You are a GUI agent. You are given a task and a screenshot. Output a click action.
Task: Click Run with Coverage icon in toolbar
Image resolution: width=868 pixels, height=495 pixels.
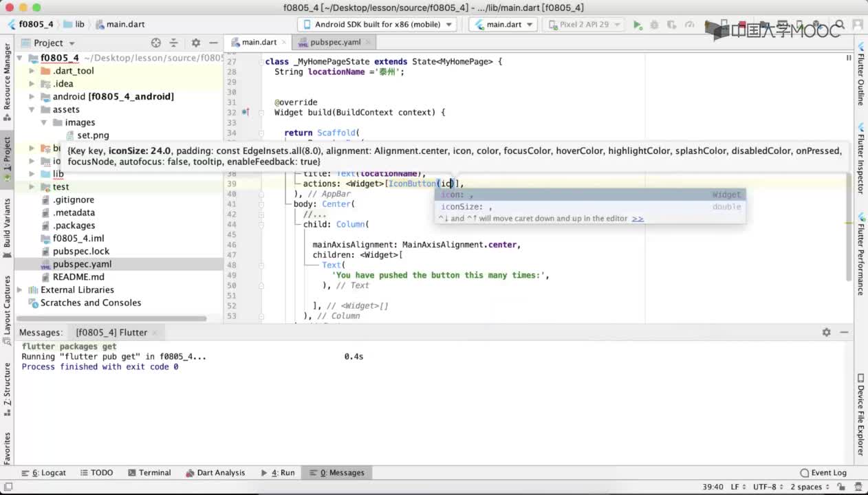[x=672, y=25]
